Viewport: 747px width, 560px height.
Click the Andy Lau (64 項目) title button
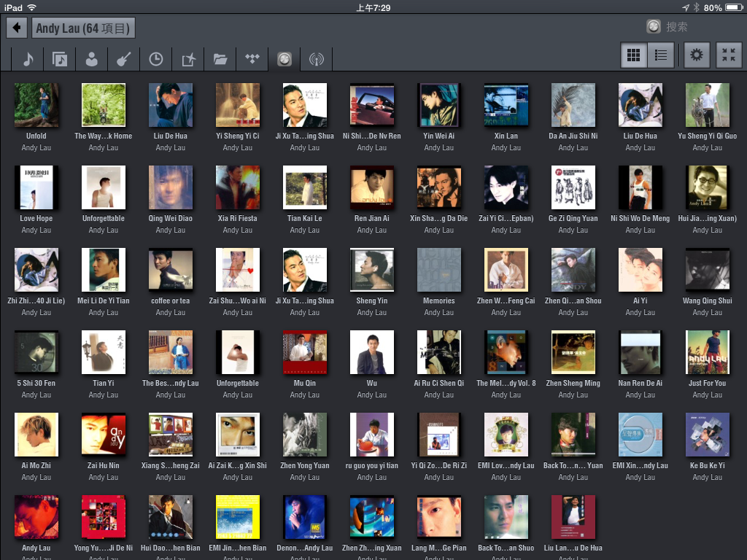coord(83,28)
